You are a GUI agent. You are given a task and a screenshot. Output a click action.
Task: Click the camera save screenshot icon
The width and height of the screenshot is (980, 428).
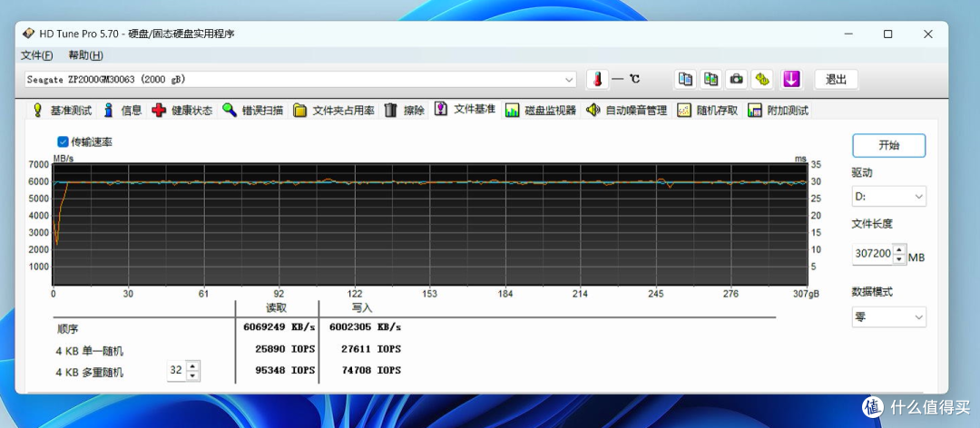coord(736,80)
